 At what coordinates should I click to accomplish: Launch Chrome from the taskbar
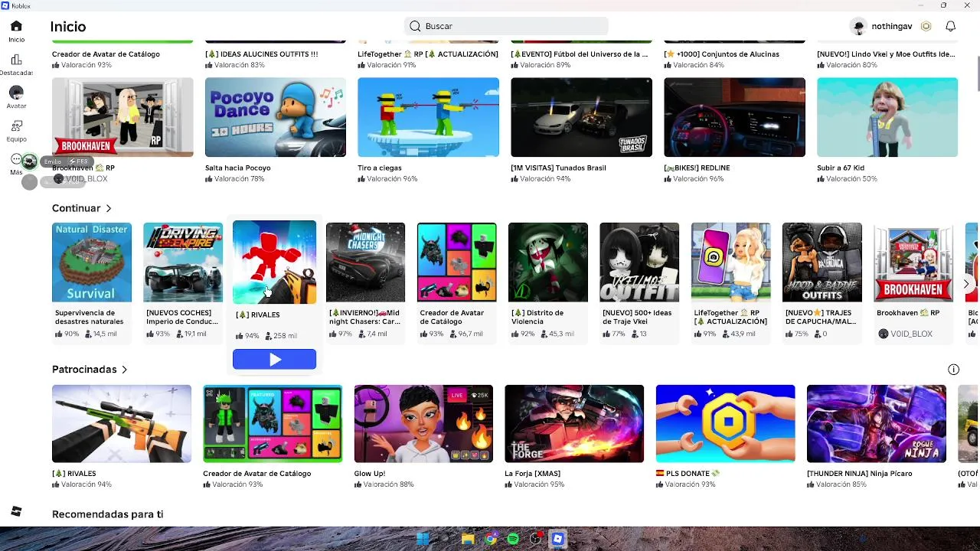[x=491, y=539]
